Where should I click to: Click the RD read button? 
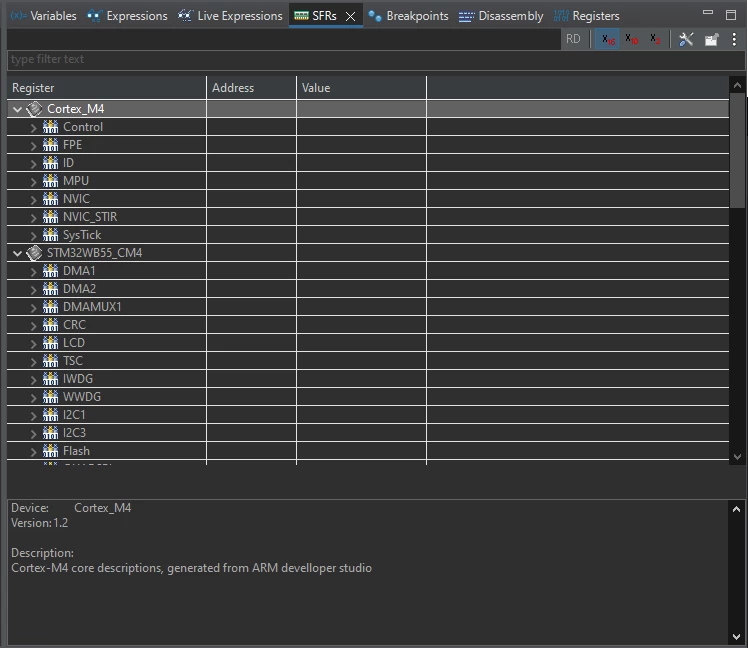click(x=573, y=39)
